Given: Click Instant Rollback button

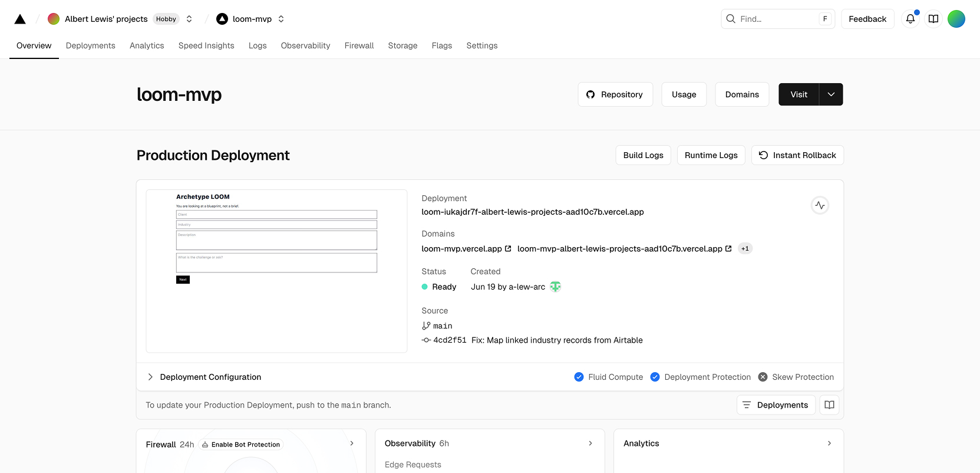Looking at the screenshot, I should tap(798, 155).
